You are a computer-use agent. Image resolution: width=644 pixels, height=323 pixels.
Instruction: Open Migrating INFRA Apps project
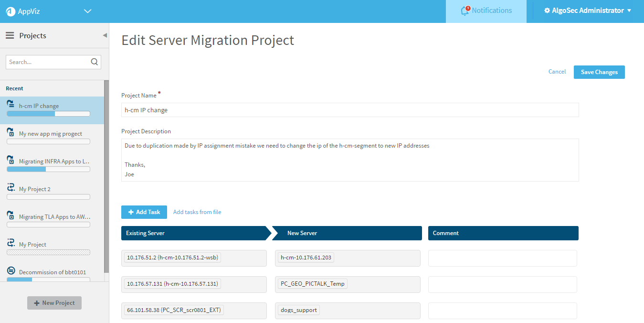point(54,161)
